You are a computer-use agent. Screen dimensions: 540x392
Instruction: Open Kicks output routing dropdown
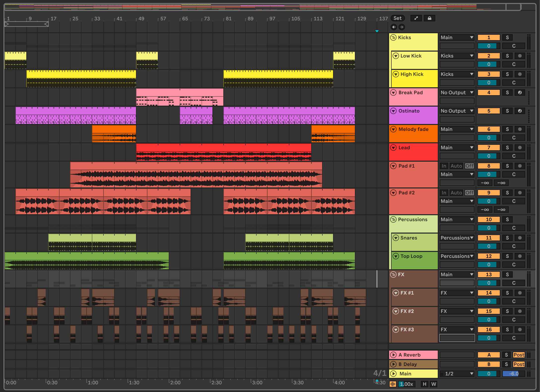click(457, 37)
